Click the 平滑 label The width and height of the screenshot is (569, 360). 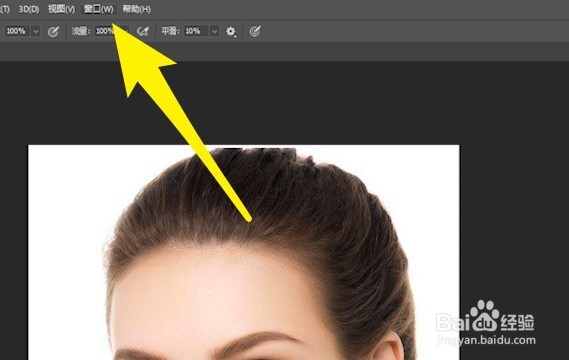pyautogui.click(x=171, y=31)
